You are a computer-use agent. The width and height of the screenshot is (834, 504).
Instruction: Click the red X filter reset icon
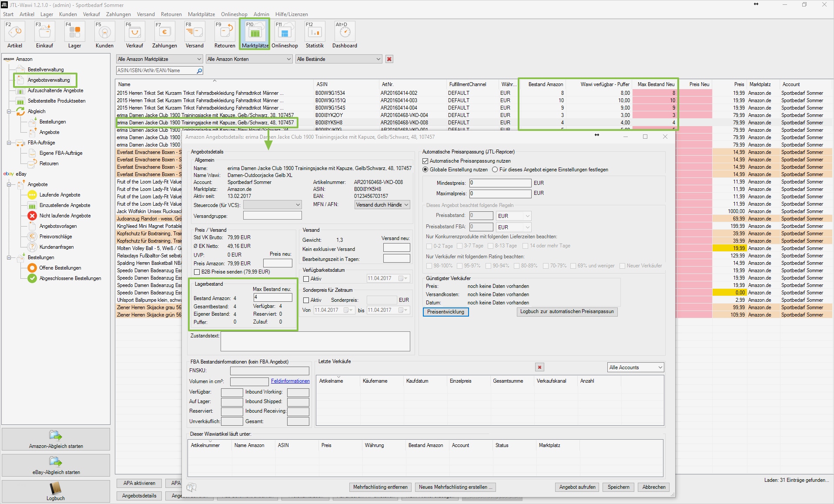pos(389,59)
